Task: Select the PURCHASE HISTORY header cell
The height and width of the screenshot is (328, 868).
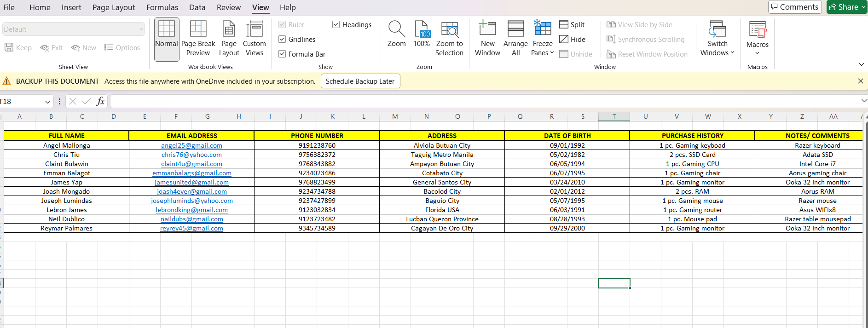Action: click(x=693, y=136)
